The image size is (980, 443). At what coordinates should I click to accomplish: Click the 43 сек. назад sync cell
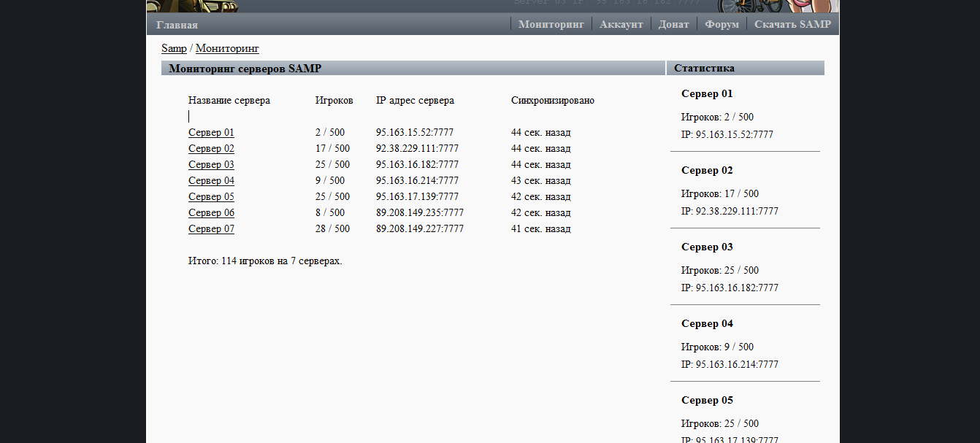(x=541, y=181)
